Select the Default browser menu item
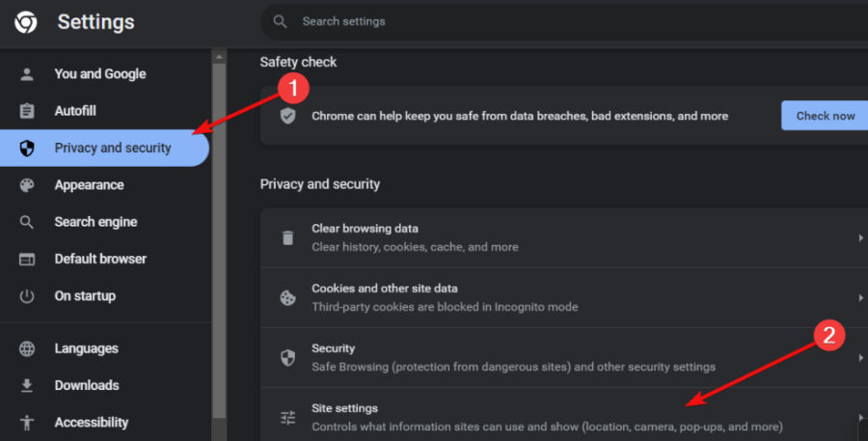The height and width of the screenshot is (441, 868). (100, 259)
